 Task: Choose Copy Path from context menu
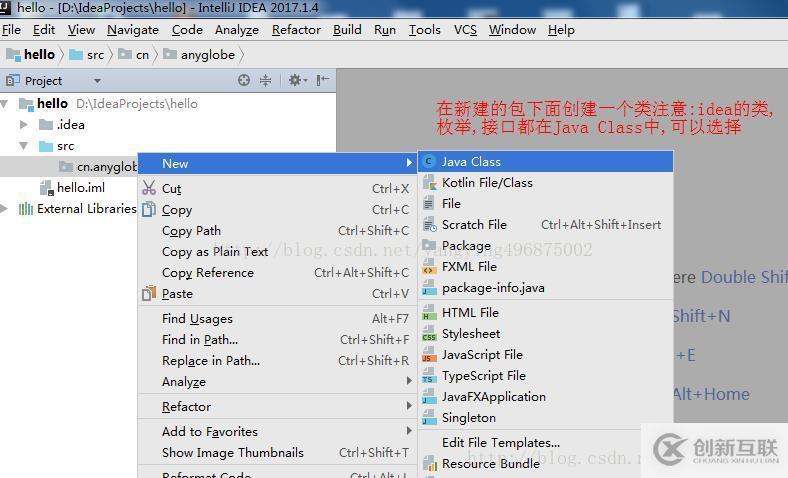pyautogui.click(x=277, y=231)
